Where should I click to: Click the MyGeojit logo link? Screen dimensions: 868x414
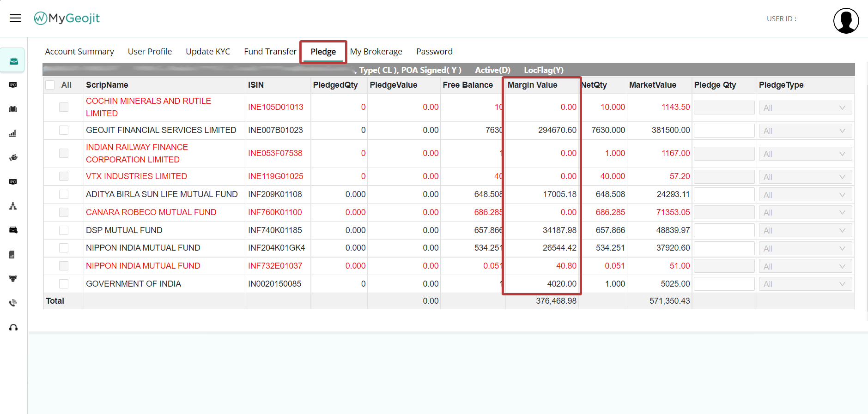pos(67,18)
